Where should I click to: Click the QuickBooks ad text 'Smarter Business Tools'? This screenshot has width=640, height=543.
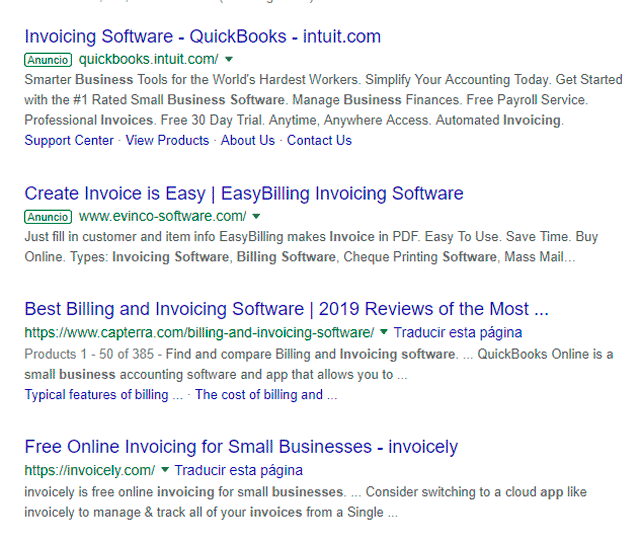point(96,80)
